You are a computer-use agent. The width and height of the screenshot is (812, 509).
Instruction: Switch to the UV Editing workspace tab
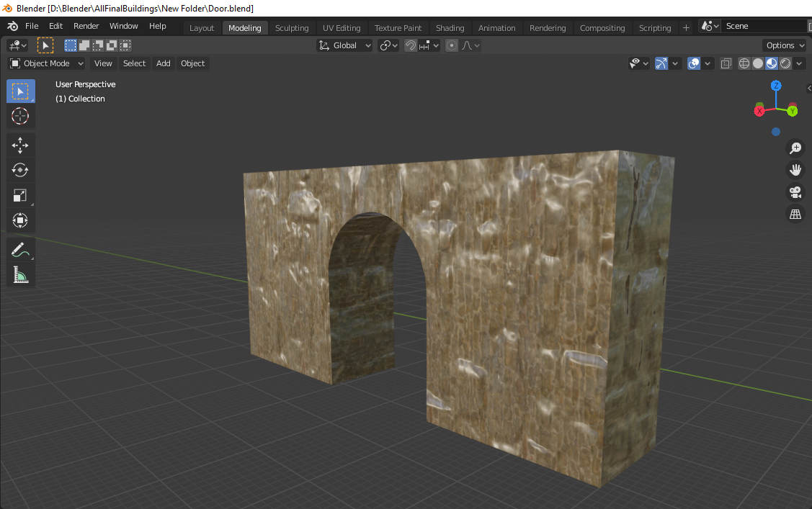click(342, 28)
